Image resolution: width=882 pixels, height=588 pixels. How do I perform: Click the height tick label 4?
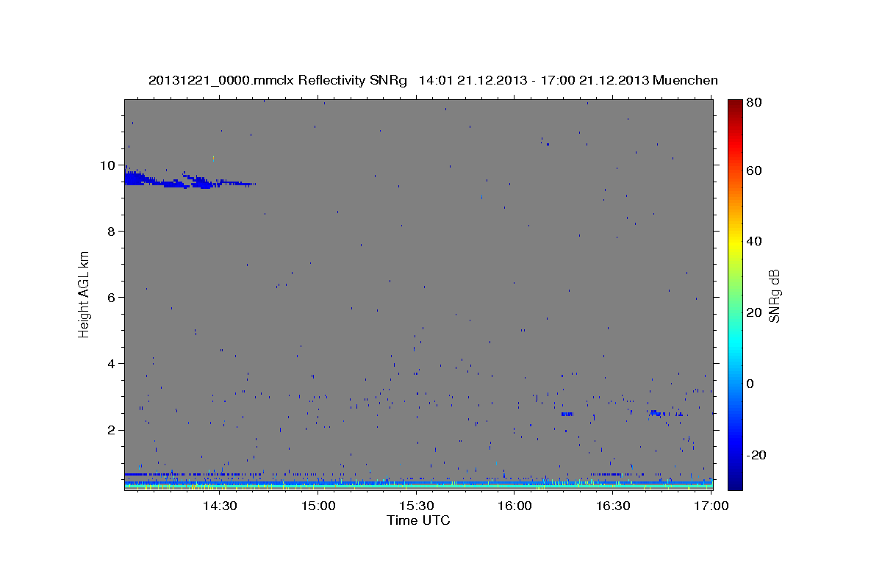(x=112, y=364)
